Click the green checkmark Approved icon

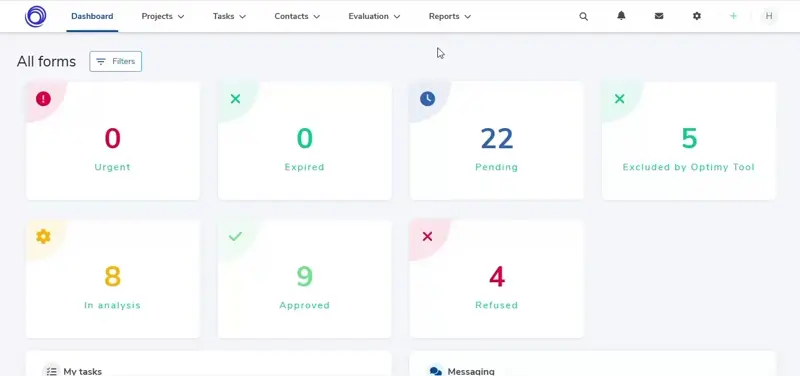click(x=235, y=236)
